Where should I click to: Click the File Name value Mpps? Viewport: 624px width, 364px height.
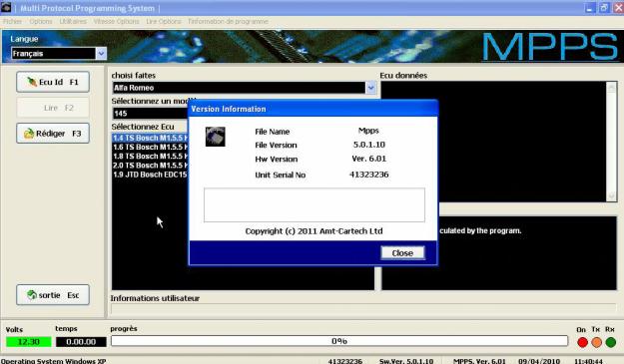pos(368,131)
